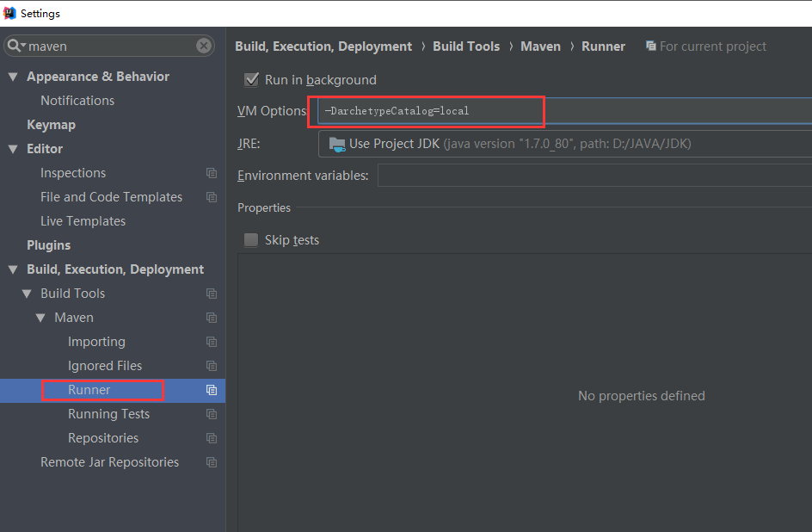Enable the Skip tests checkbox

(251, 240)
